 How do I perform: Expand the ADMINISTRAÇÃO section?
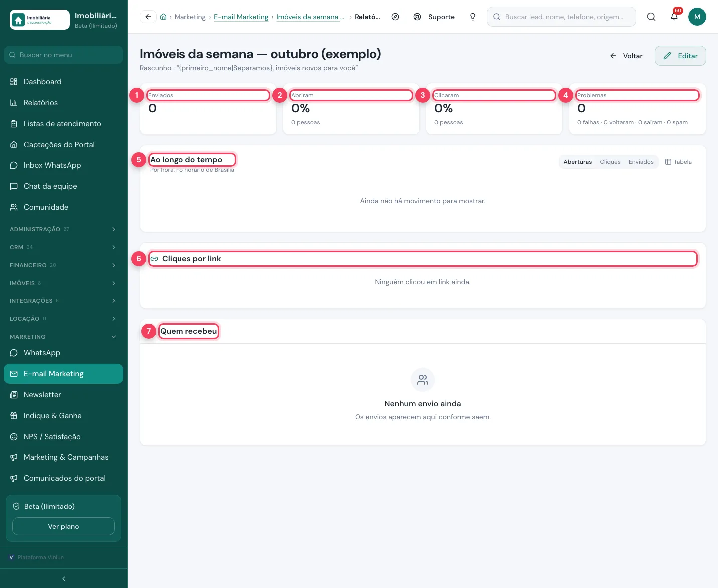tap(63, 229)
